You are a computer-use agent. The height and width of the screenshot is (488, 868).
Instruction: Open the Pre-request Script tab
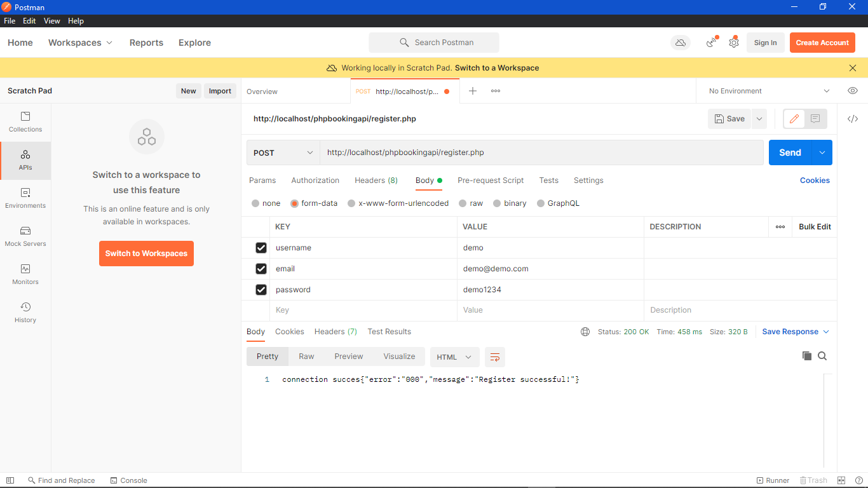pos(491,180)
